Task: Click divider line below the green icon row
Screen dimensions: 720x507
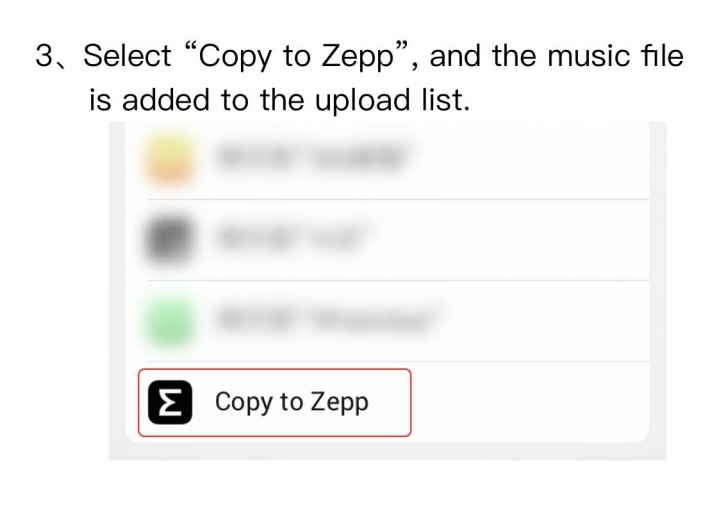Action: [398, 361]
